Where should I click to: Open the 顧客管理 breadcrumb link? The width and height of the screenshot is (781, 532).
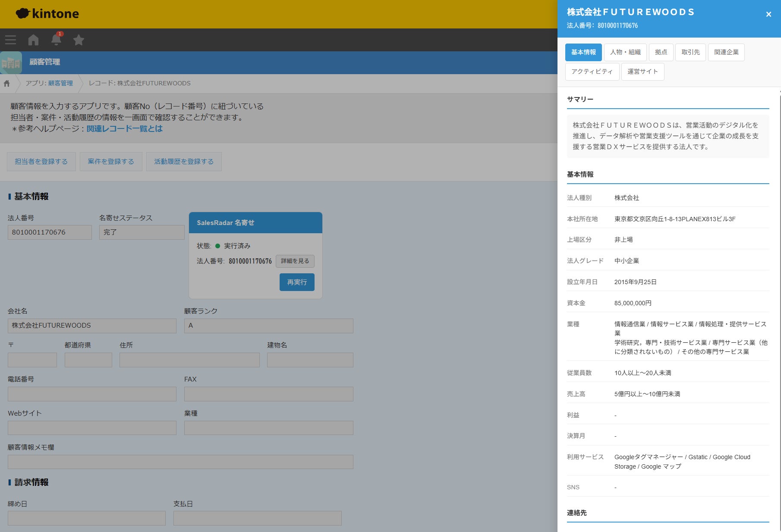(x=60, y=84)
